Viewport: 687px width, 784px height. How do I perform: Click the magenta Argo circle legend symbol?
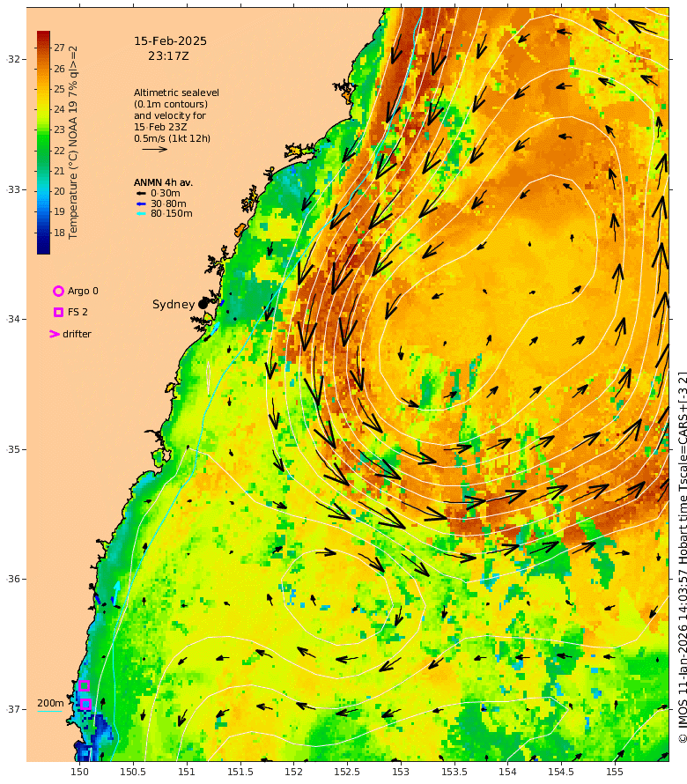[58, 291]
